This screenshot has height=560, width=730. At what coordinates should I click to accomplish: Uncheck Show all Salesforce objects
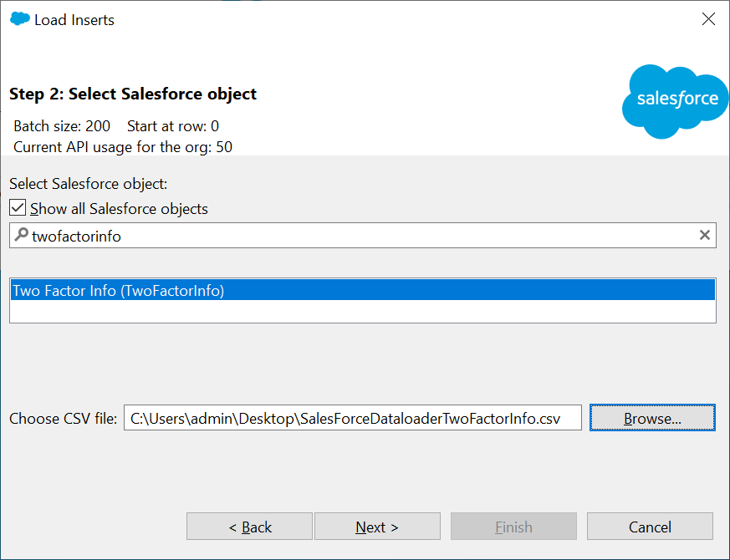[18, 208]
